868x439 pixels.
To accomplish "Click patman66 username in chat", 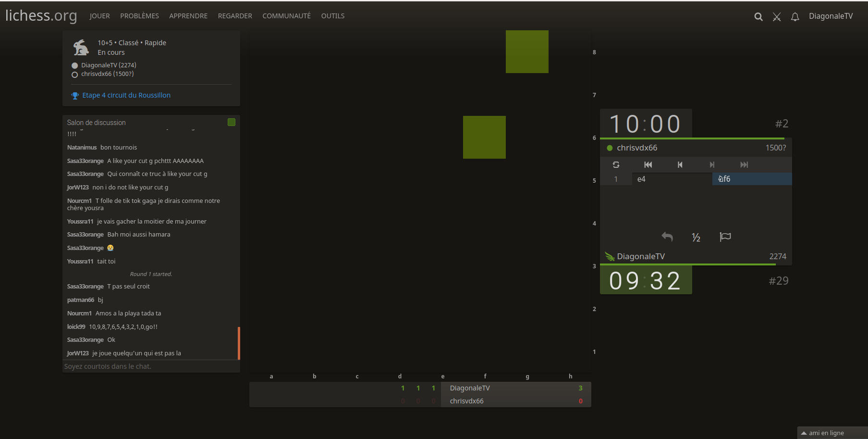I will 80,300.
